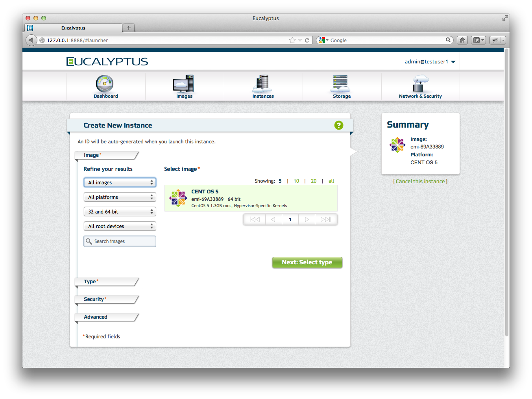
Task: Open the Dashboard gauge icon
Action: (105, 84)
